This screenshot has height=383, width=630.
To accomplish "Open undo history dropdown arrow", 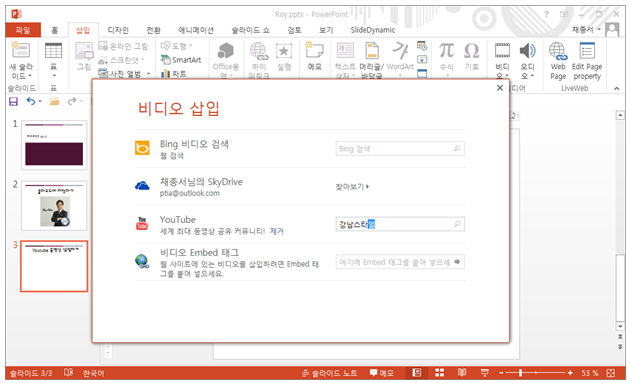I will pyautogui.click(x=40, y=101).
